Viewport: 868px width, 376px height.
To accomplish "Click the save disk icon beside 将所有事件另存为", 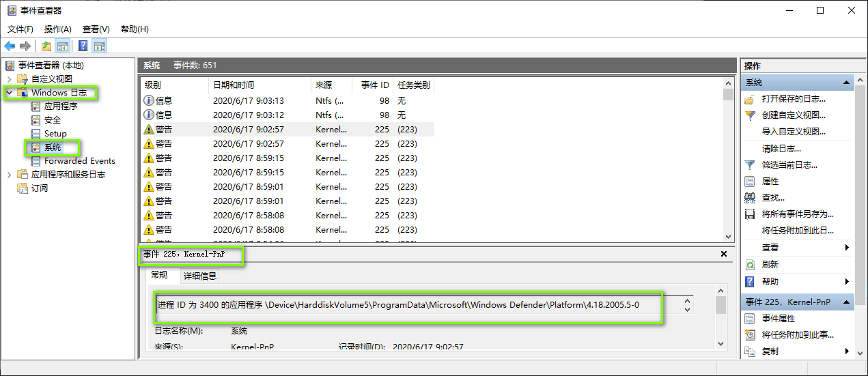I will coord(750,214).
